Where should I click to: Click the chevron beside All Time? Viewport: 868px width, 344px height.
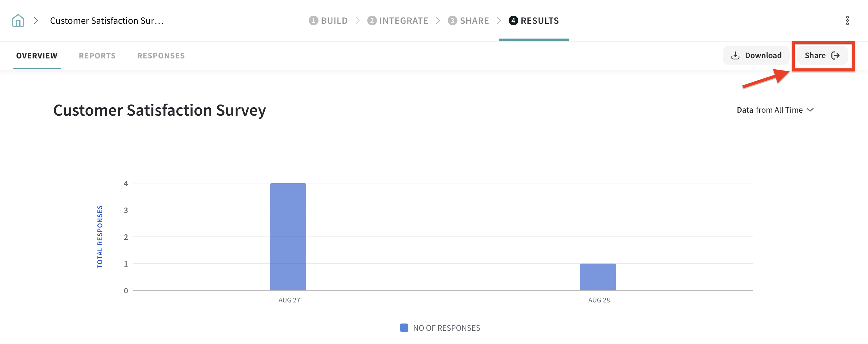(x=810, y=110)
